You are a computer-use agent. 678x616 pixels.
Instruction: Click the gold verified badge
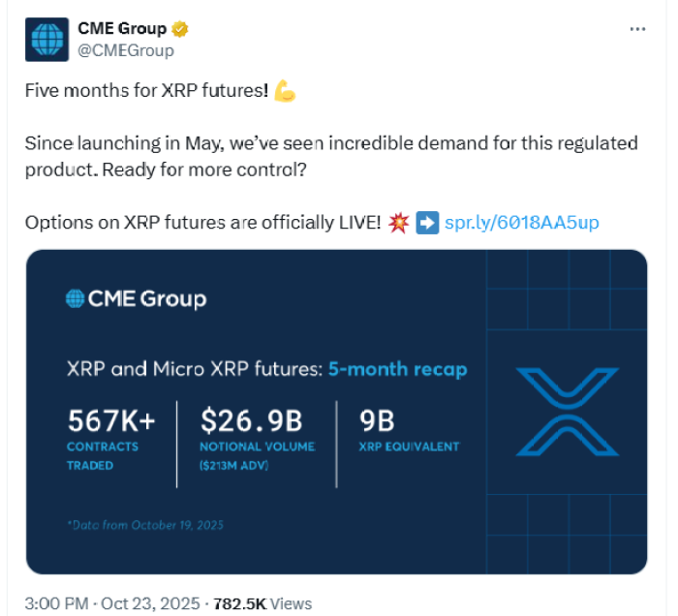180,29
